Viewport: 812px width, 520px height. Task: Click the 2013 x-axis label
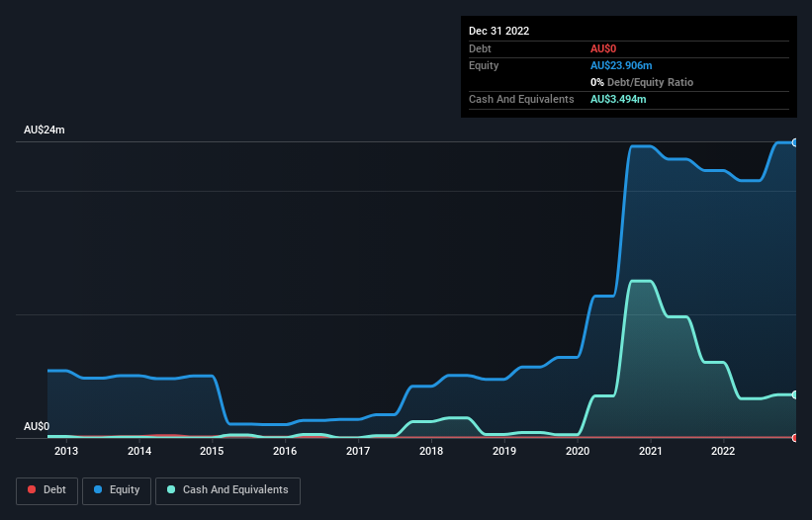[x=66, y=451]
